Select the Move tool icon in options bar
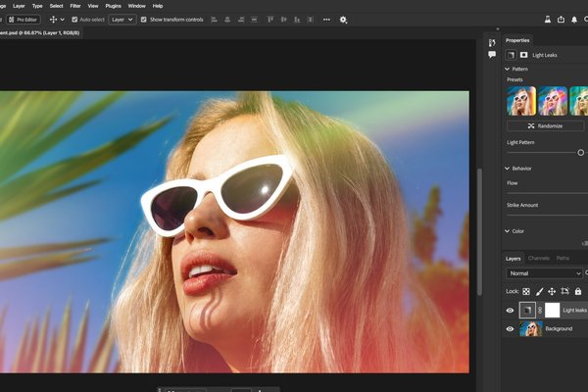This screenshot has width=588, height=392. tap(53, 20)
